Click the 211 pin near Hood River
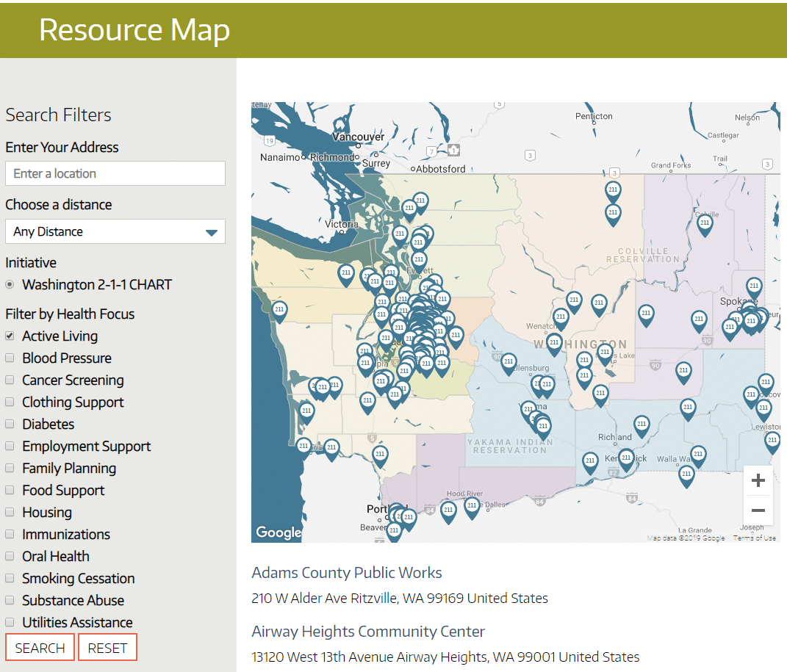Viewport: 787px width, 672px height. tap(448, 512)
